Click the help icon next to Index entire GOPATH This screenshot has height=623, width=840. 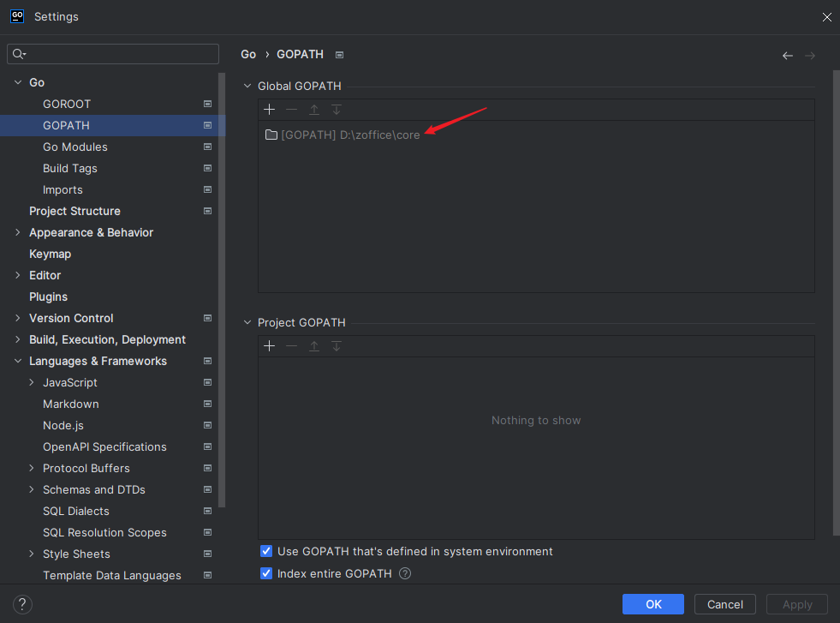coord(405,573)
